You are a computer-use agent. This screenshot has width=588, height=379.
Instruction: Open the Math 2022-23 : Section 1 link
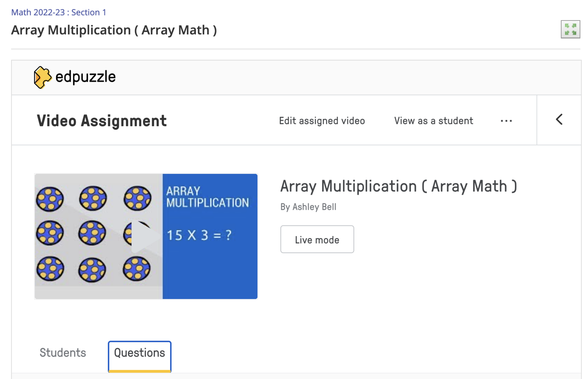coord(59,12)
